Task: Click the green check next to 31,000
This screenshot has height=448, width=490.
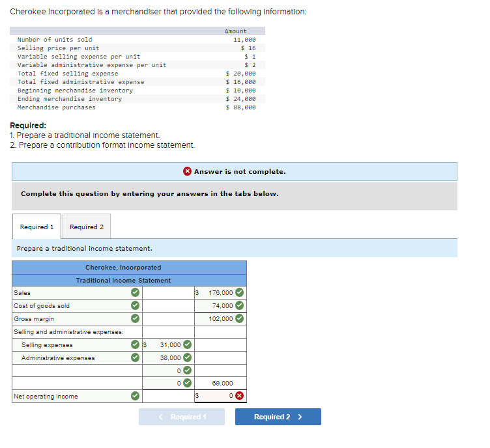Action: click(x=187, y=344)
